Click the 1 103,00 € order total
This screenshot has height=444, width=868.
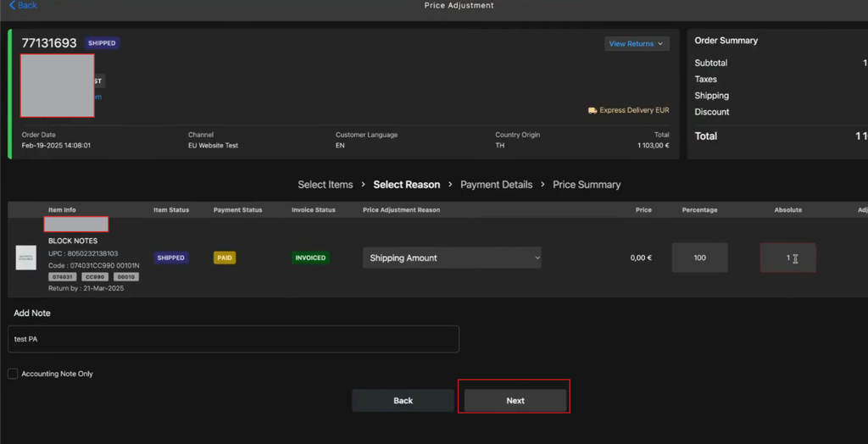tap(654, 146)
